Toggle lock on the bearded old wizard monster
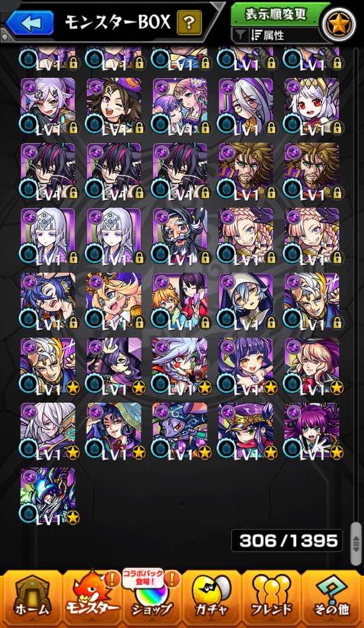This screenshot has width=364, height=628. pyautogui.click(x=205, y=258)
